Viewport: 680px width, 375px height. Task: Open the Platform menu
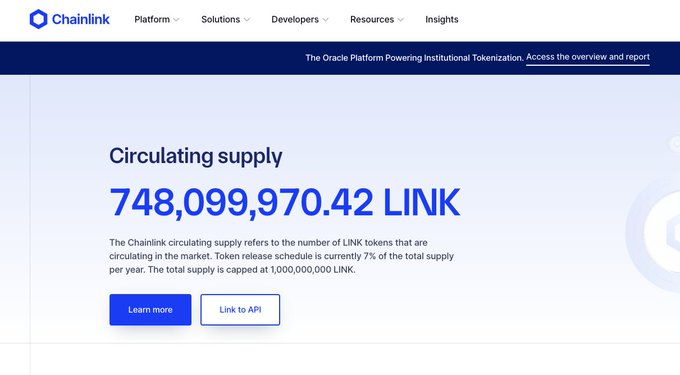point(152,20)
